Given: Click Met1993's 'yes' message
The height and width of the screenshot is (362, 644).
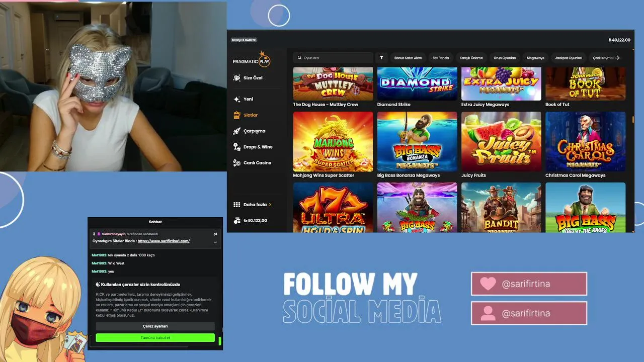Looking at the screenshot, I should [103, 271].
